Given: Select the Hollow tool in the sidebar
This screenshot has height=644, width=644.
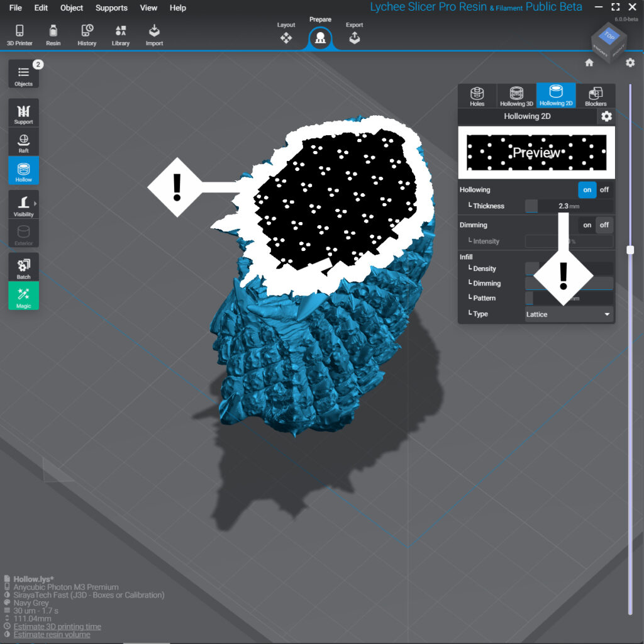Looking at the screenshot, I should point(23,170).
